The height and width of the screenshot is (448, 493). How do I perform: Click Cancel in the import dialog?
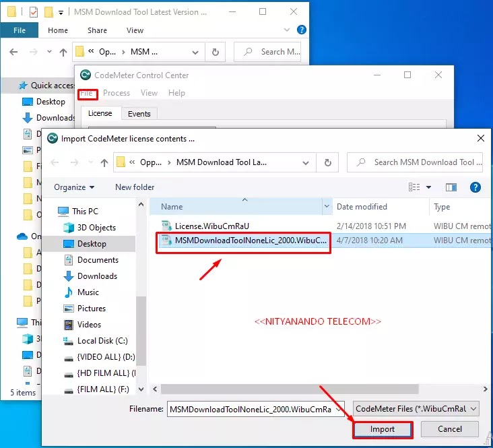tap(450, 429)
